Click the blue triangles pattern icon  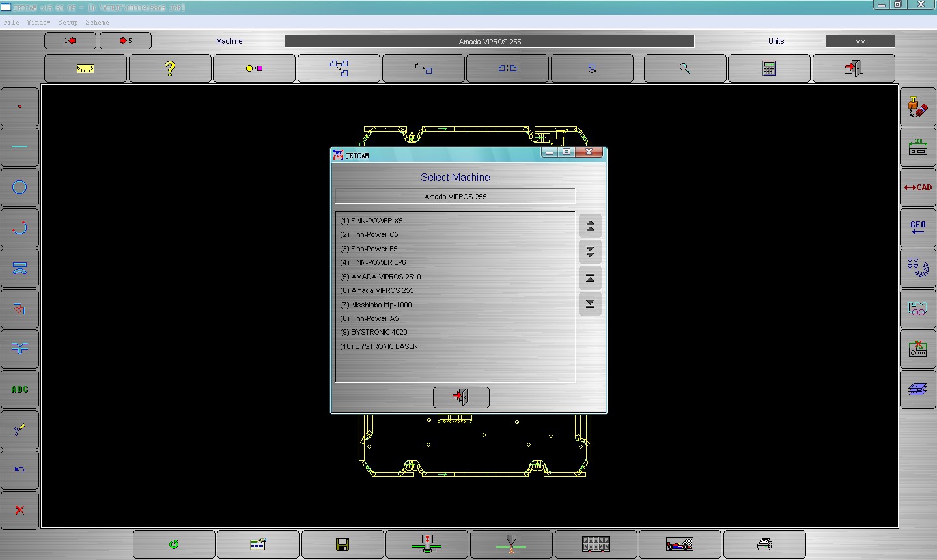(918, 268)
